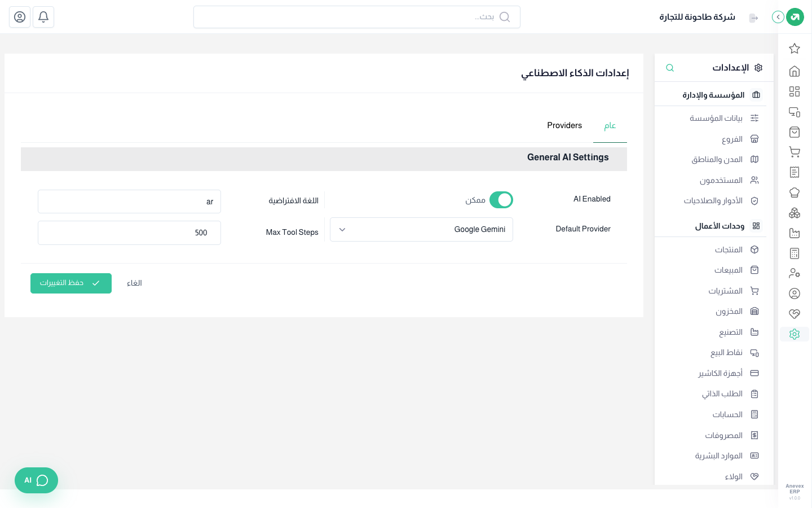The height and width of the screenshot is (508, 812).
Task: Open the dashboard grid icon in the rail
Action: pos(795,91)
